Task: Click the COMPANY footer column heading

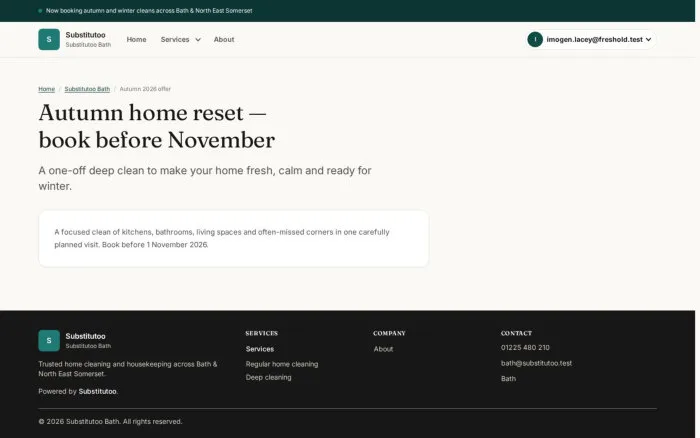Action: pyautogui.click(x=389, y=334)
